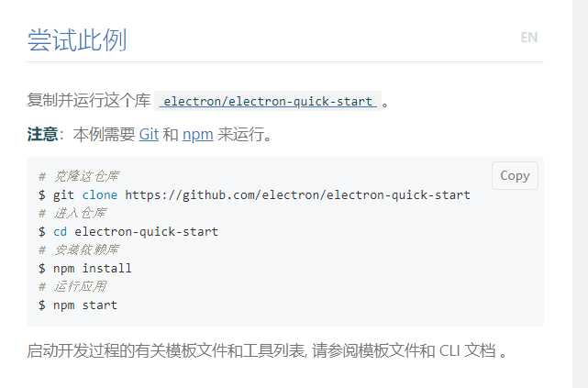This screenshot has height=388, width=588.
Task: Click the GitHub URL in the git clone command
Action: pyautogui.click(x=298, y=195)
